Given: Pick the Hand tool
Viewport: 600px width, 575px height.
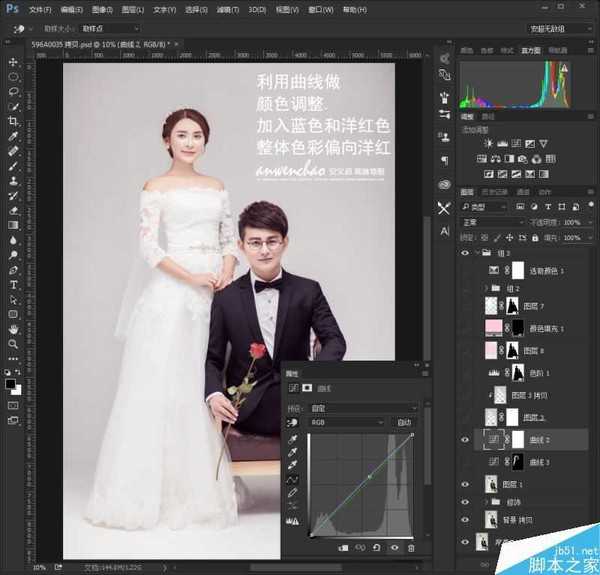Looking at the screenshot, I should (13, 328).
